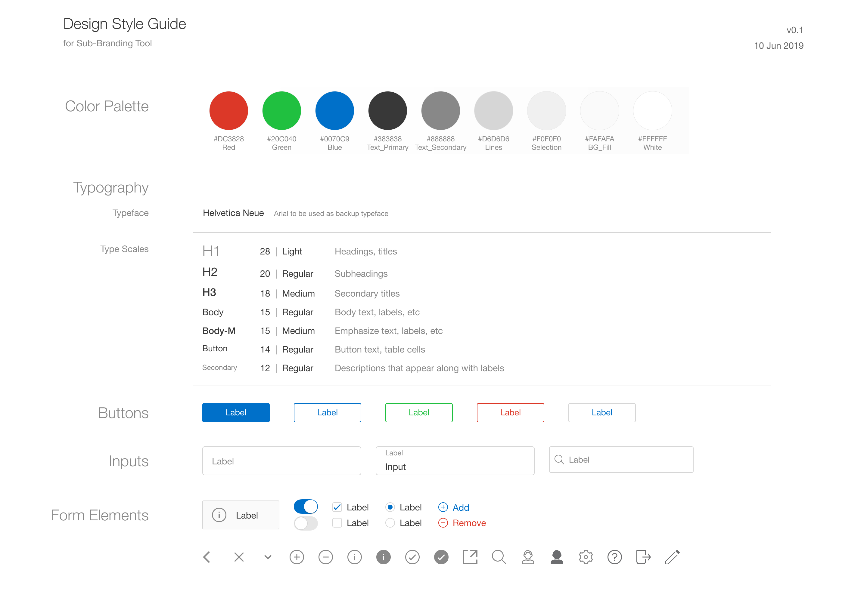Select the filled user profile icon

(x=557, y=557)
